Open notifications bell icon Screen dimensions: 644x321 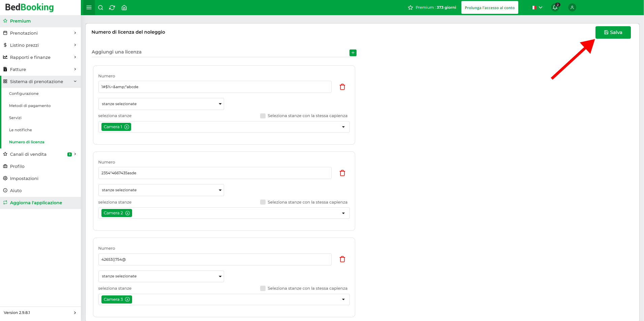coord(555,7)
